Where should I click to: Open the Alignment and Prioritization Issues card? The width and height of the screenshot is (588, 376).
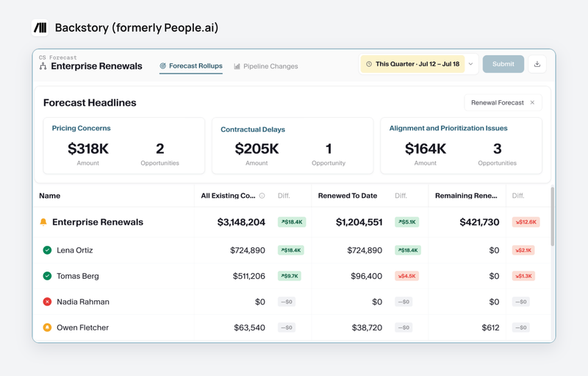(x=462, y=146)
